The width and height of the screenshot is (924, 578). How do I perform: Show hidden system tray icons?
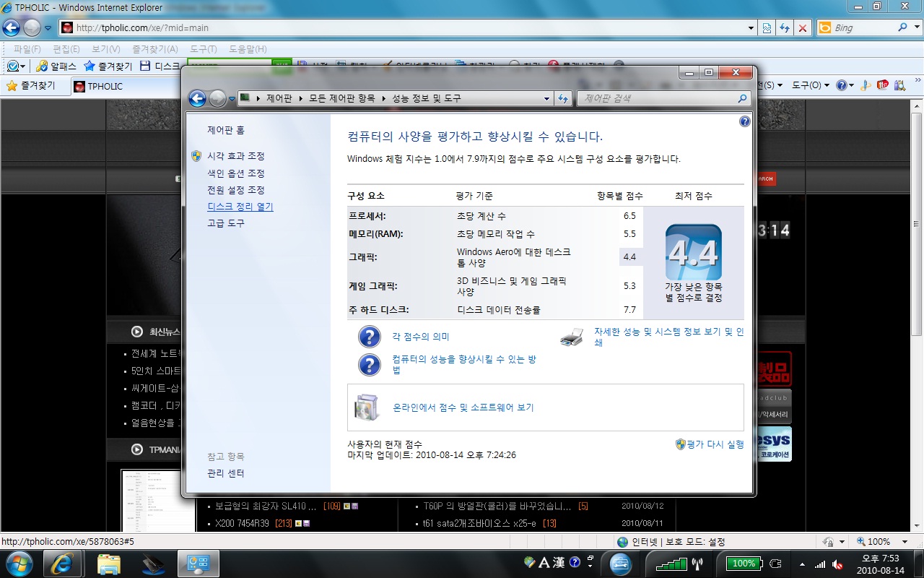(x=803, y=564)
